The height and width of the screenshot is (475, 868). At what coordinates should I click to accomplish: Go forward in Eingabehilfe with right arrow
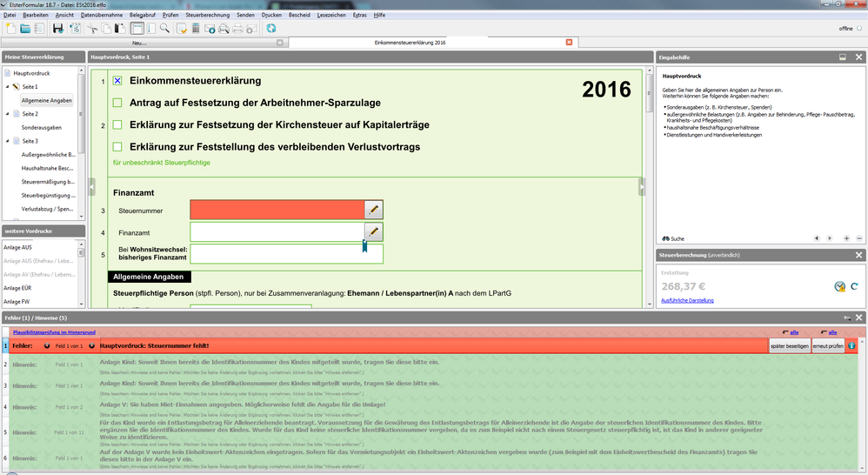pyautogui.click(x=829, y=238)
